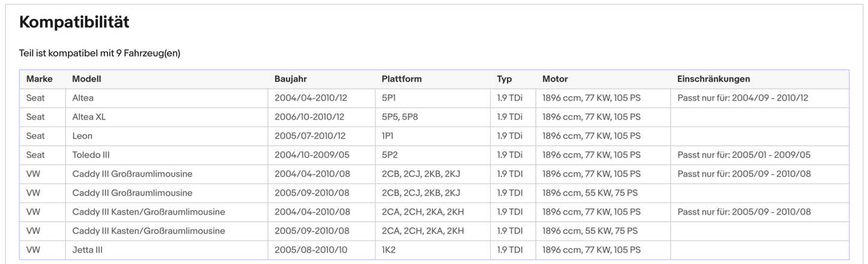
Task: Click the Einschränkungen column header
Action: 714,79
